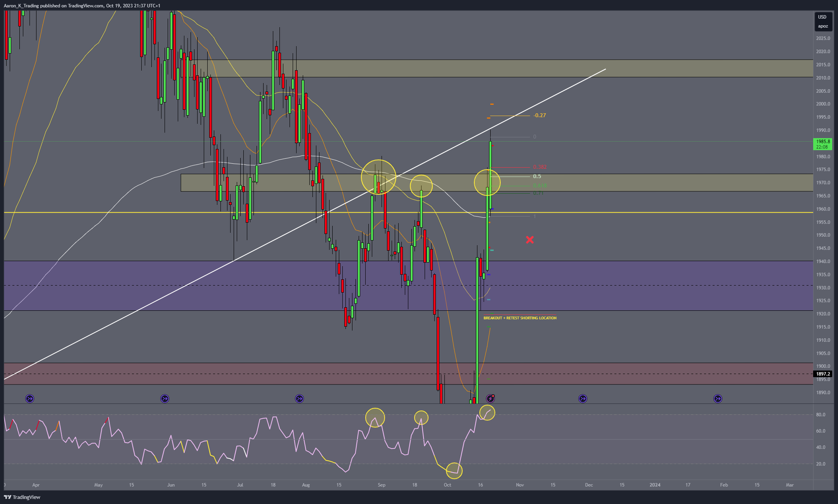The width and height of the screenshot is (838, 504).
Task: Click the Aug date axis label
Action: coord(306,485)
